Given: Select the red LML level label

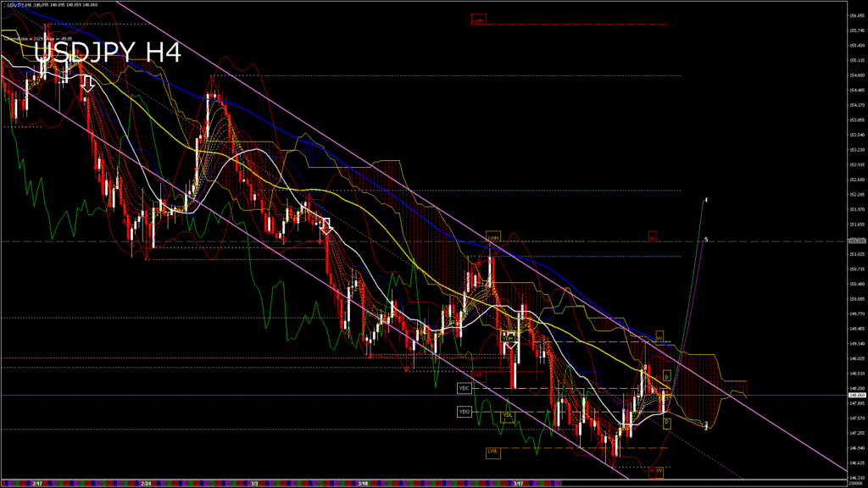Looking at the screenshot, I should [x=478, y=374].
